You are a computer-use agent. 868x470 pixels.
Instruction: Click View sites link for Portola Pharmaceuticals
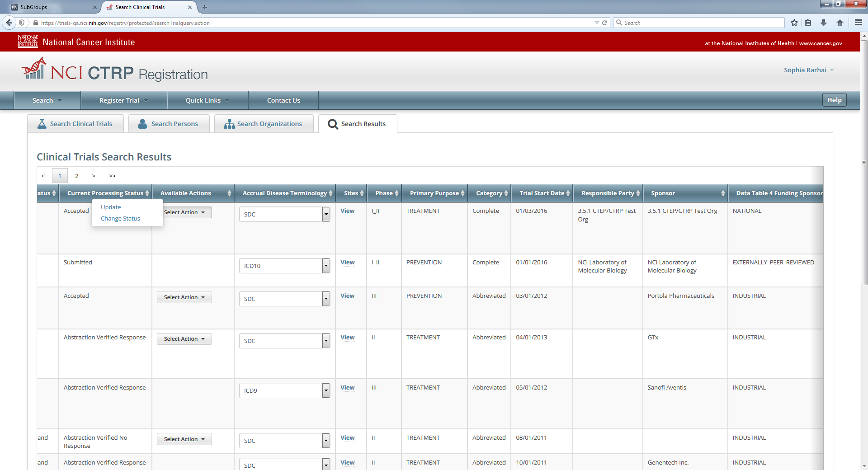coord(347,296)
